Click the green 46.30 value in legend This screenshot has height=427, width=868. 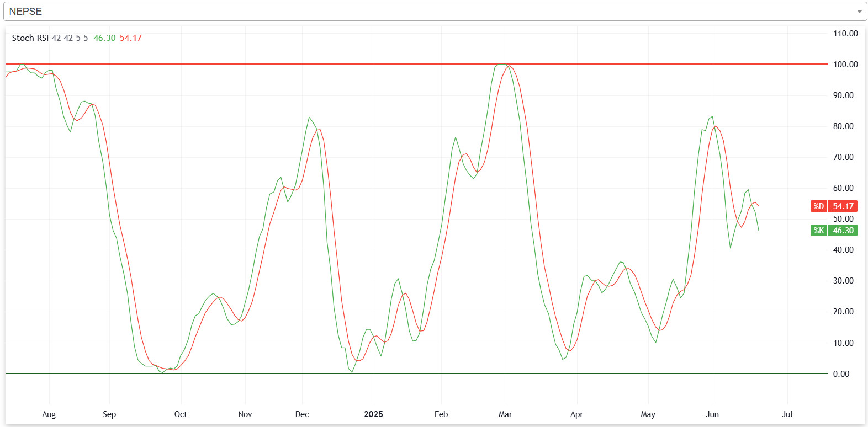point(104,38)
